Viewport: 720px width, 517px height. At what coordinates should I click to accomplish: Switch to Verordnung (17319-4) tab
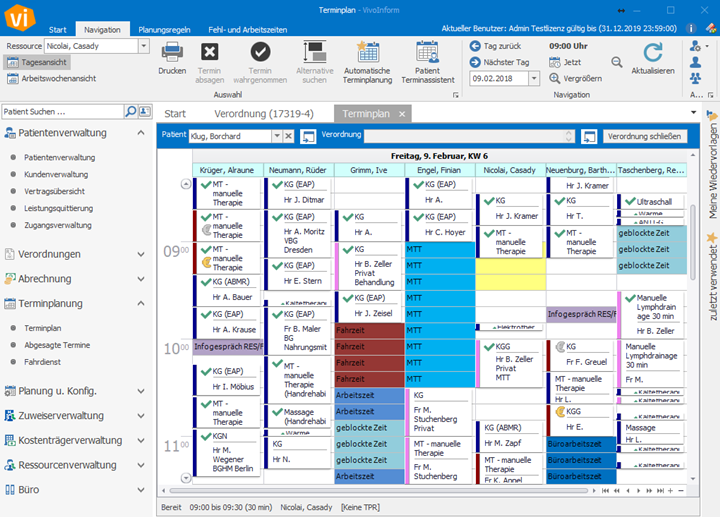coord(264,114)
